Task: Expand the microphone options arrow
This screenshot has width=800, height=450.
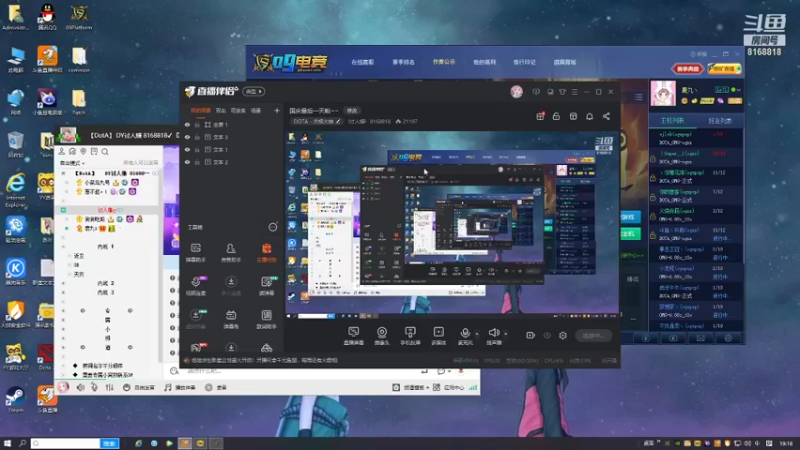Action: tap(477, 334)
